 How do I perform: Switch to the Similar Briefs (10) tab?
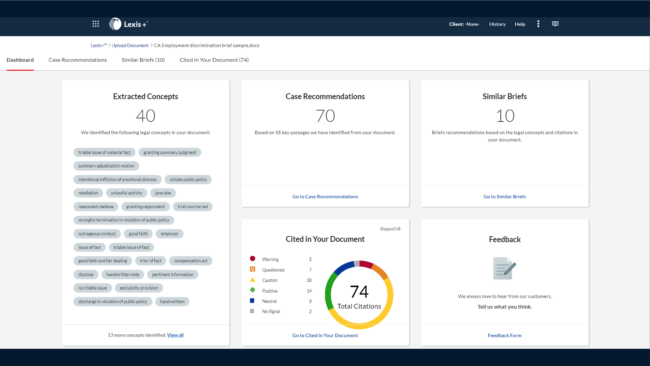(143, 60)
